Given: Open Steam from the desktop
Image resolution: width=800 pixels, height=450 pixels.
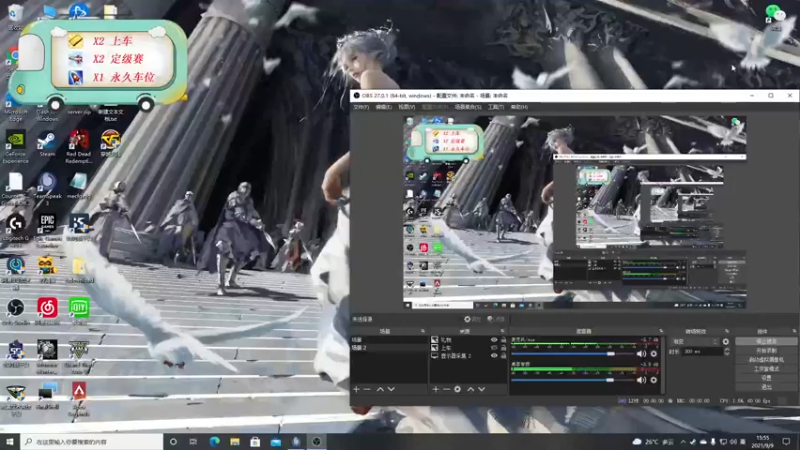Looking at the screenshot, I should click(x=47, y=144).
